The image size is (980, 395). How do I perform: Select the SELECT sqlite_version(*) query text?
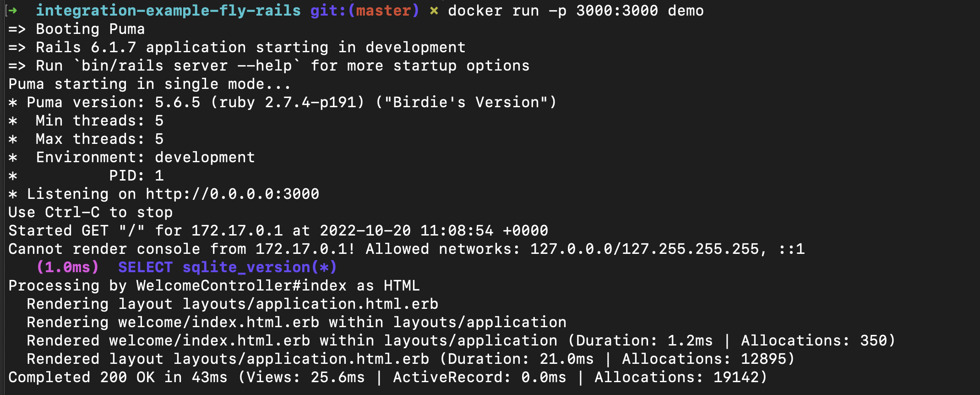point(228,267)
